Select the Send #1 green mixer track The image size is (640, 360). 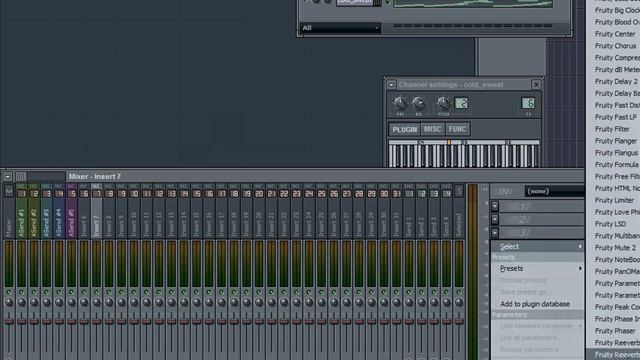[21, 211]
